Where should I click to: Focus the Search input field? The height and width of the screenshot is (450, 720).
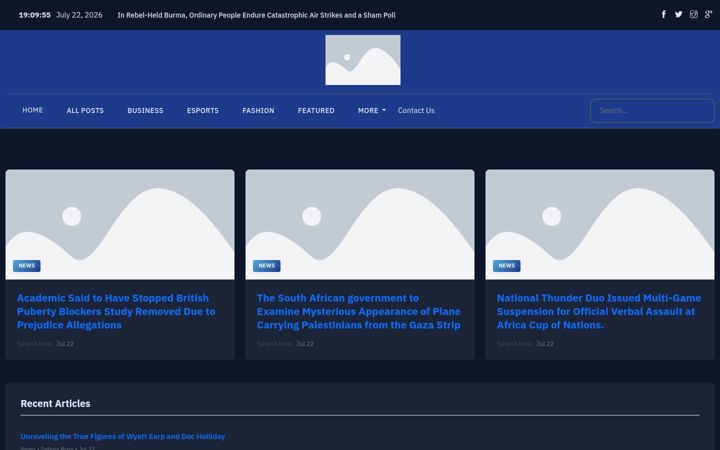click(x=652, y=111)
